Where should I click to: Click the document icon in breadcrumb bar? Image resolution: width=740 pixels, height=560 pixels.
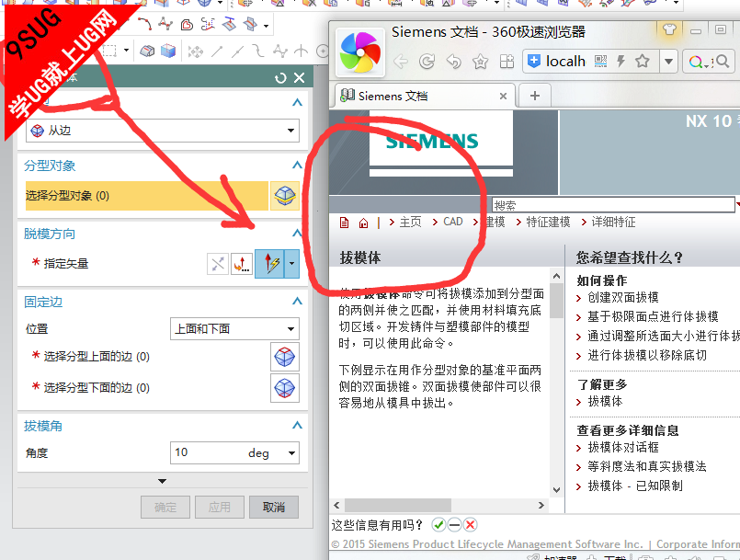[344, 223]
